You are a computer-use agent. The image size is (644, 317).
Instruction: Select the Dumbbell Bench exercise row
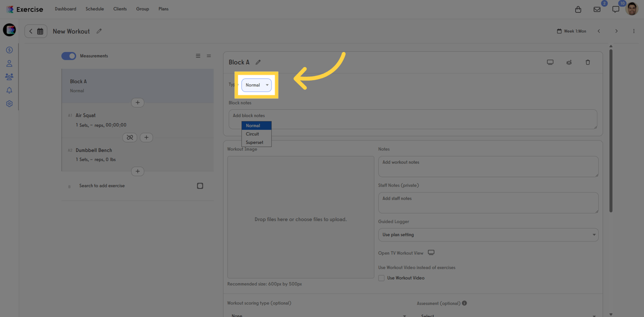[x=138, y=154]
